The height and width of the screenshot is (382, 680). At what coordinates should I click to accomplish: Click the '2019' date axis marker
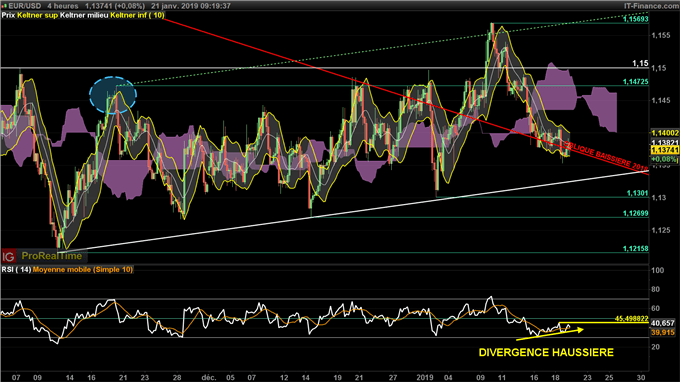425,378
